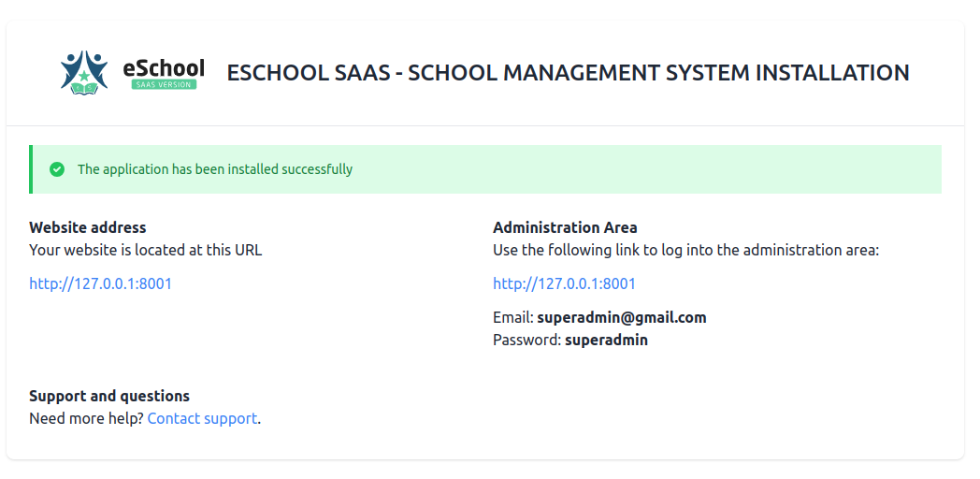The image size is (980, 479).
Task: Click the empty right side of the green success banner
Action: pos(748,169)
